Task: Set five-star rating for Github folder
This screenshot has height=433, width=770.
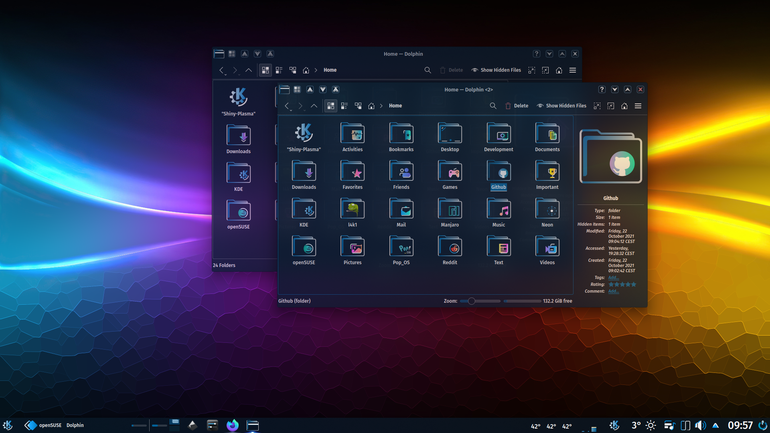Action: click(x=633, y=284)
